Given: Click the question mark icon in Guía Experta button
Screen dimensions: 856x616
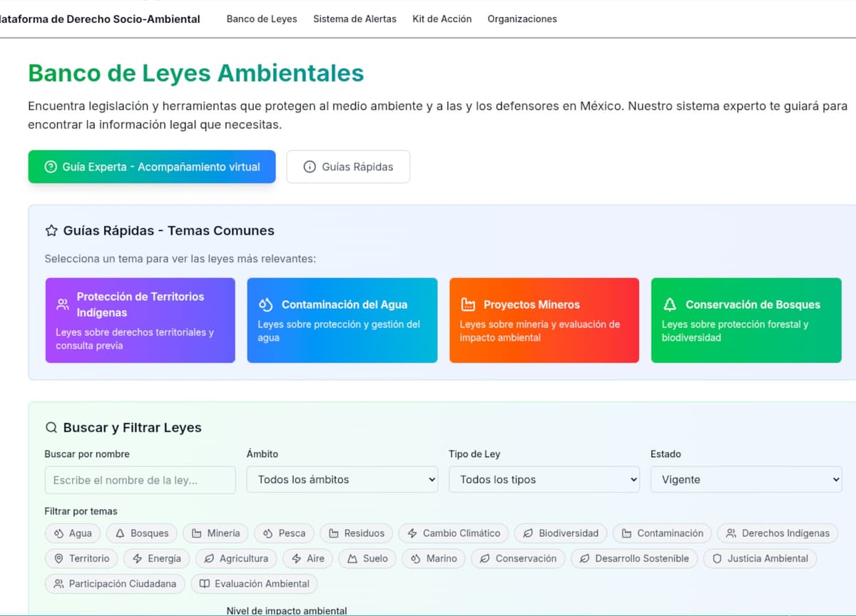Looking at the screenshot, I should (x=50, y=167).
